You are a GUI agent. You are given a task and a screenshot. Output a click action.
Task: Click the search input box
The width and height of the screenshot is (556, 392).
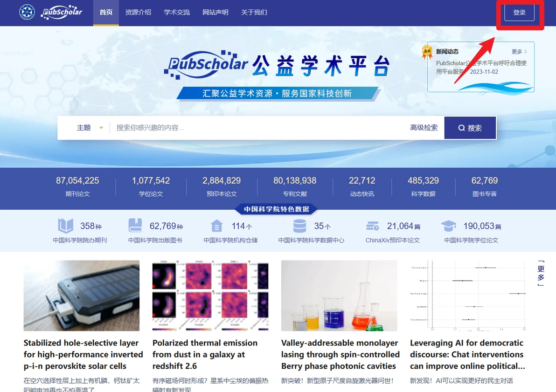(x=259, y=128)
